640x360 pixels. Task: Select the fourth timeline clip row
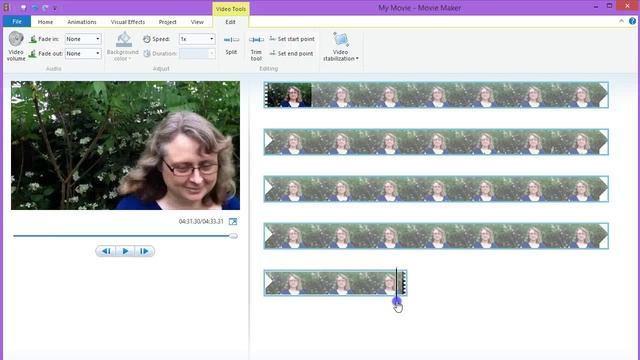436,236
